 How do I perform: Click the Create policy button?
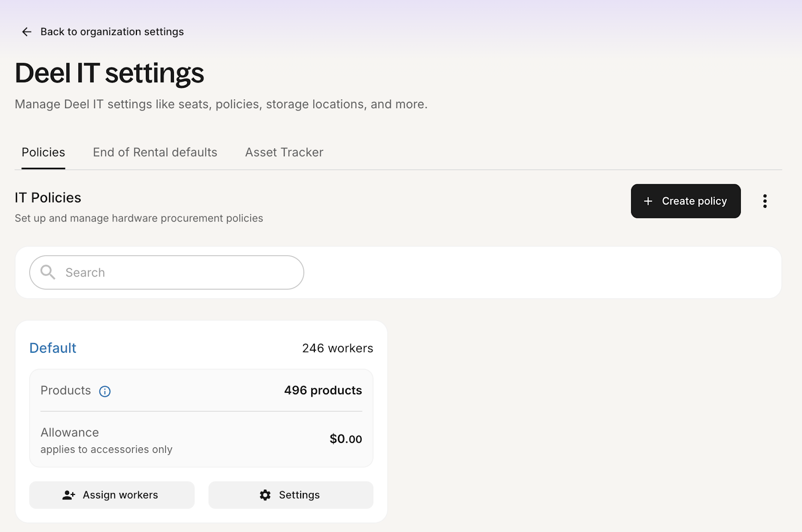tap(686, 201)
